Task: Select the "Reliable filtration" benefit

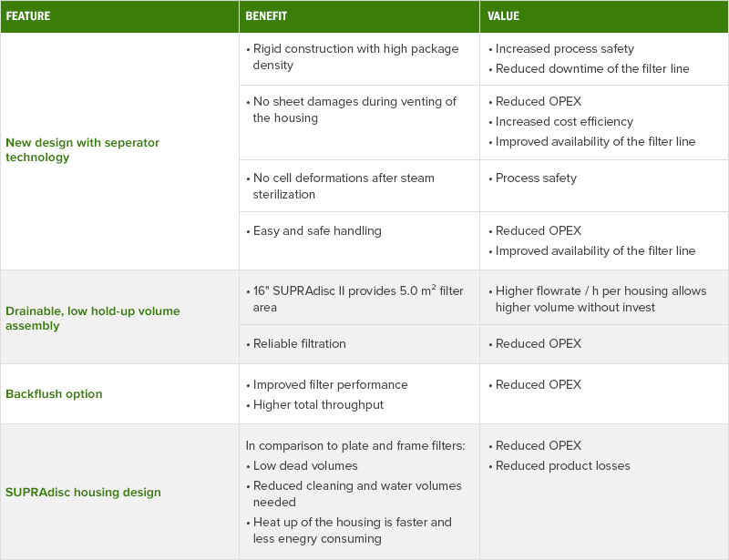Action: [x=299, y=343]
